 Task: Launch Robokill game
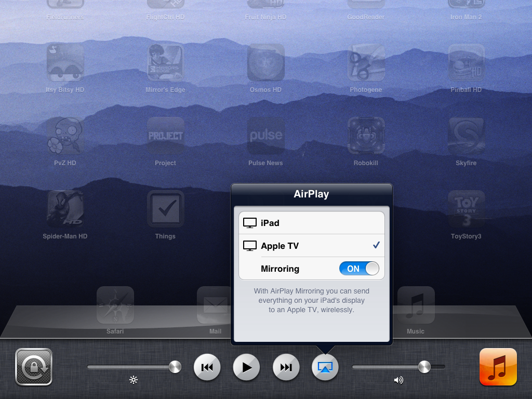(366, 136)
